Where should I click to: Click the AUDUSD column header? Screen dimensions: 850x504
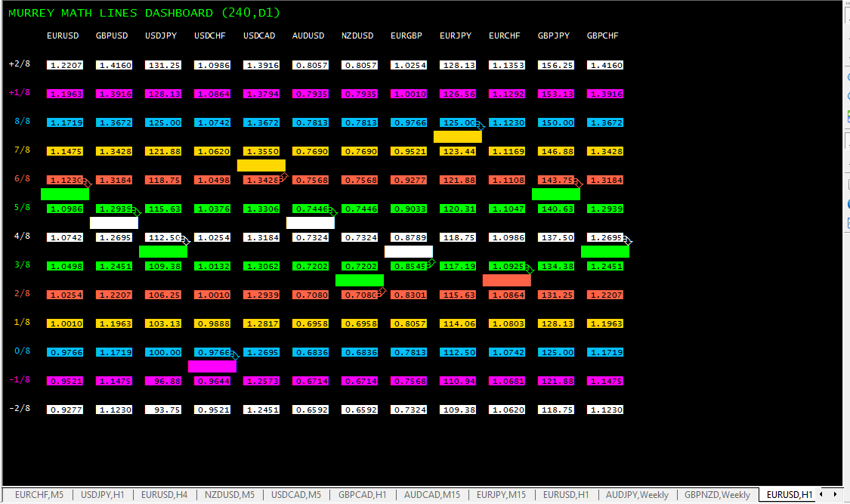(308, 36)
